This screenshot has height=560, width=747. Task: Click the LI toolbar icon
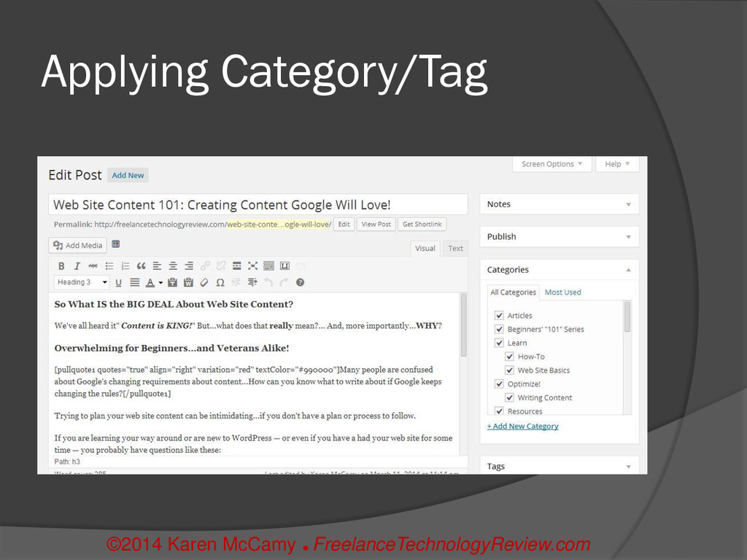(285, 265)
